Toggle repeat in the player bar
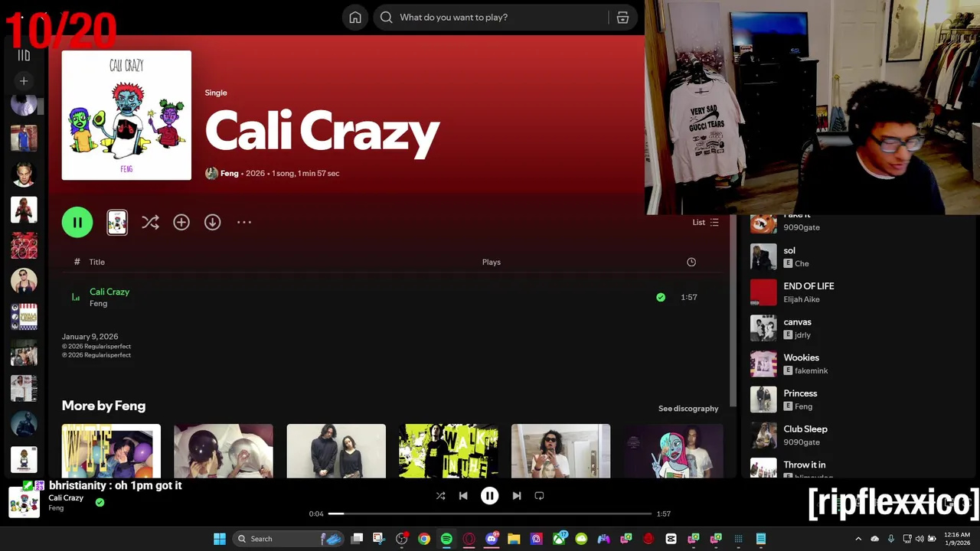This screenshot has width=980, height=551. point(539,496)
